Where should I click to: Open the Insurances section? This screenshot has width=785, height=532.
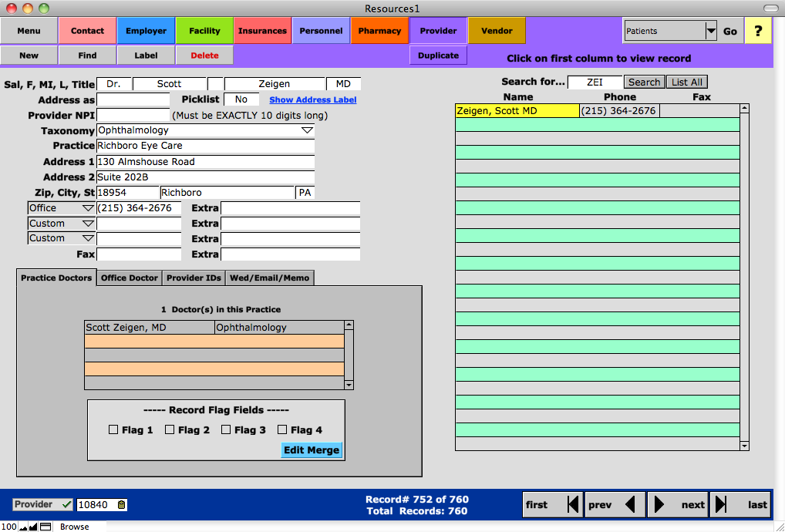click(x=262, y=31)
